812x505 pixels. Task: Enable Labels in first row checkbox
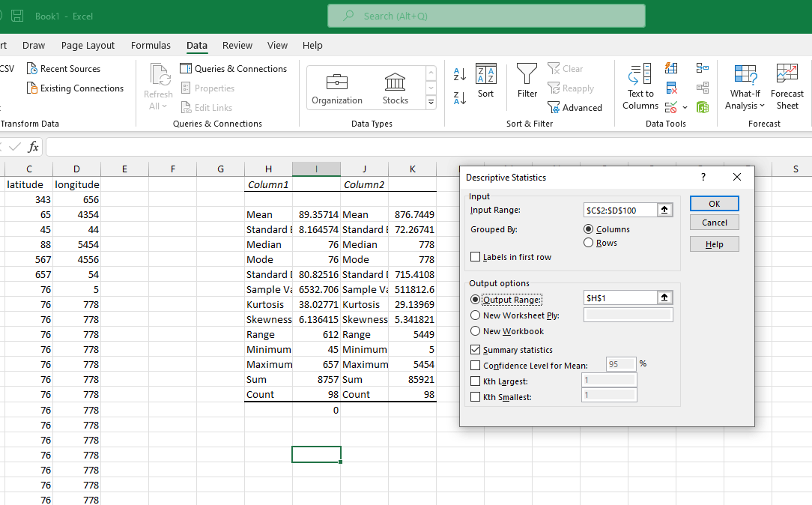pyautogui.click(x=476, y=257)
